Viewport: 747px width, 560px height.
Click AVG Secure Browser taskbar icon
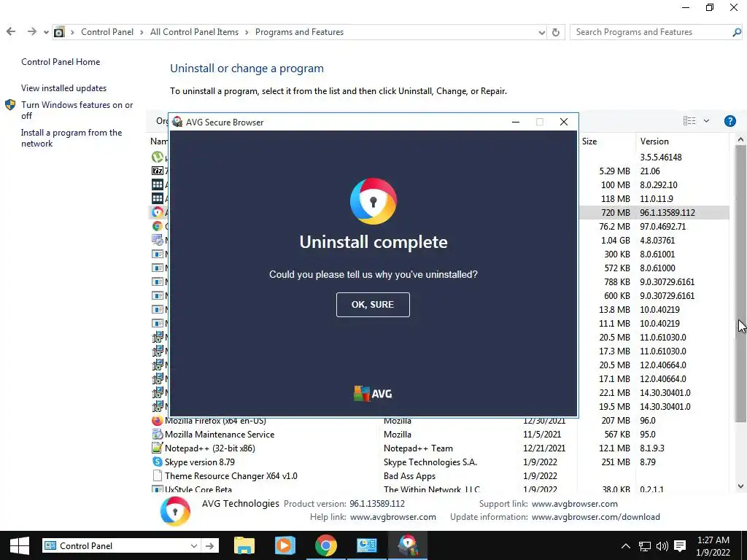(x=407, y=545)
